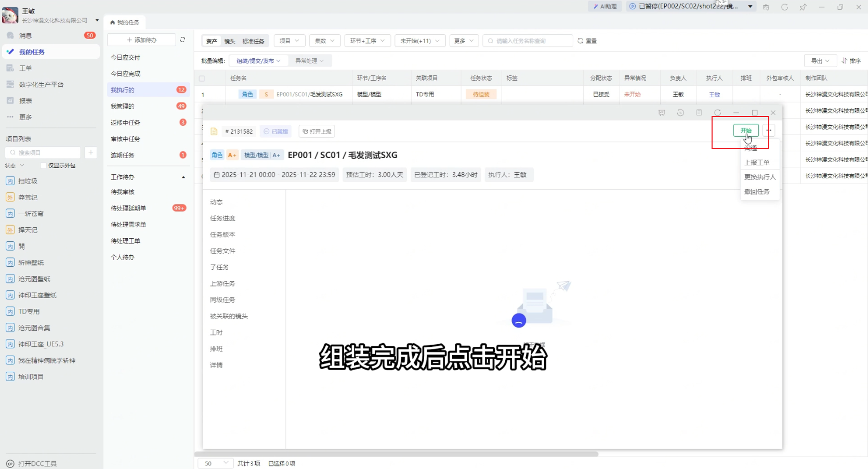
Task: Switch to the 镜头 tab
Action: 230,41
